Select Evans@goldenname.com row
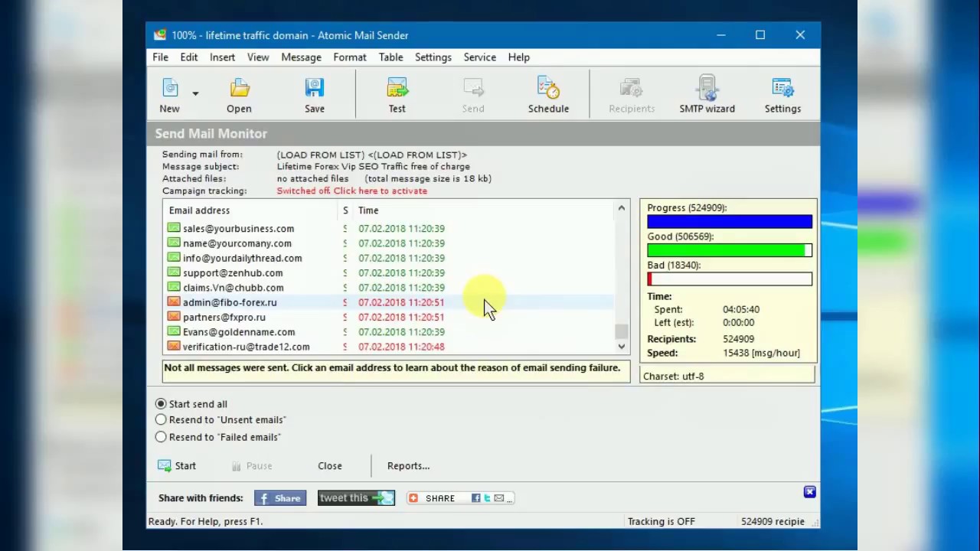This screenshot has height=551, width=980. [389, 332]
